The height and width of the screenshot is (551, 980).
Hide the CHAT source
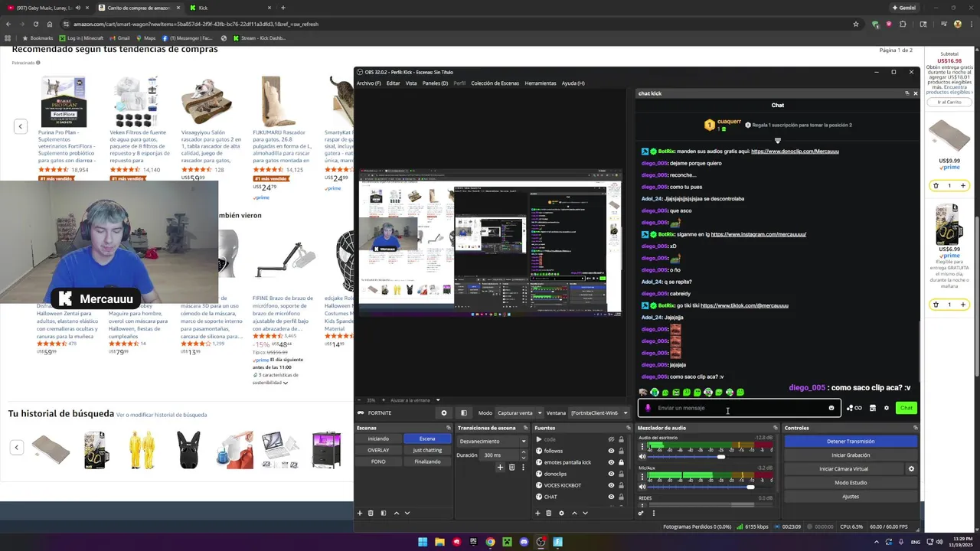point(611,497)
